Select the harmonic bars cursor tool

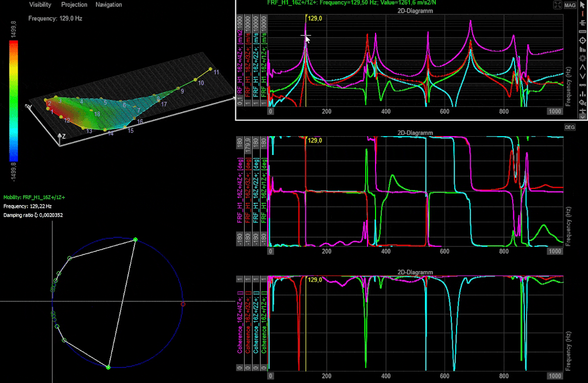click(x=582, y=49)
